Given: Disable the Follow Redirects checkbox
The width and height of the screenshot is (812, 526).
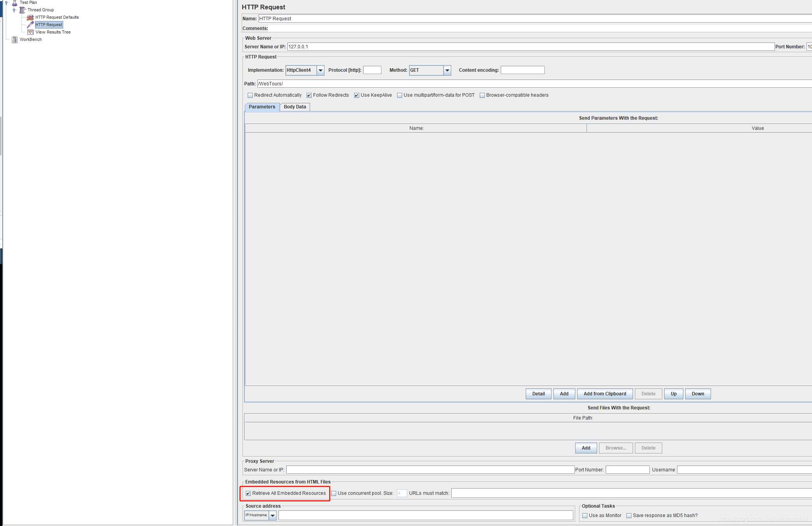Looking at the screenshot, I should (x=309, y=95).
